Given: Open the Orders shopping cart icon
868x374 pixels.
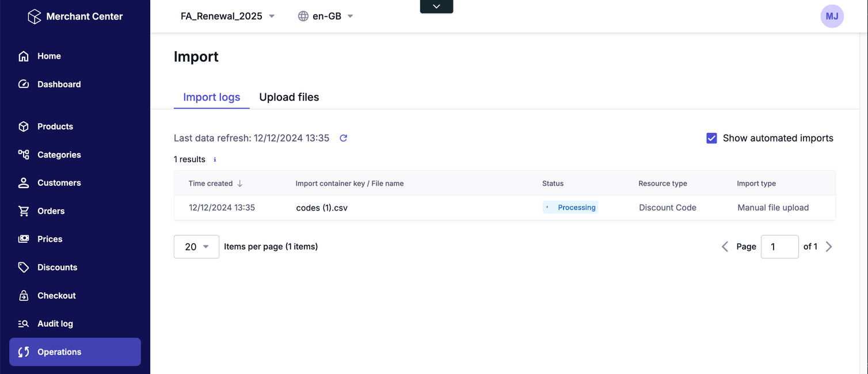Looking at the screenshot, I should point(24,211).
